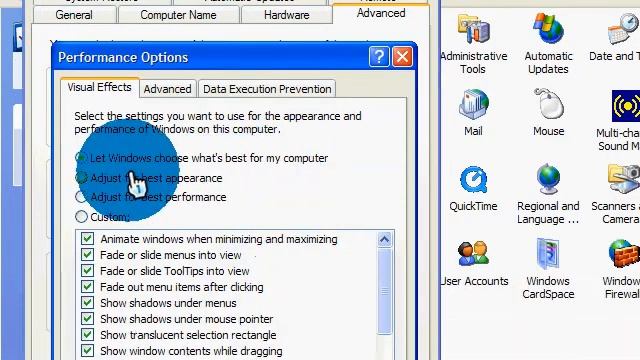Close the Performance Options dialog
This screenshot has width=640, height=360.
click(x=402, y=57)
